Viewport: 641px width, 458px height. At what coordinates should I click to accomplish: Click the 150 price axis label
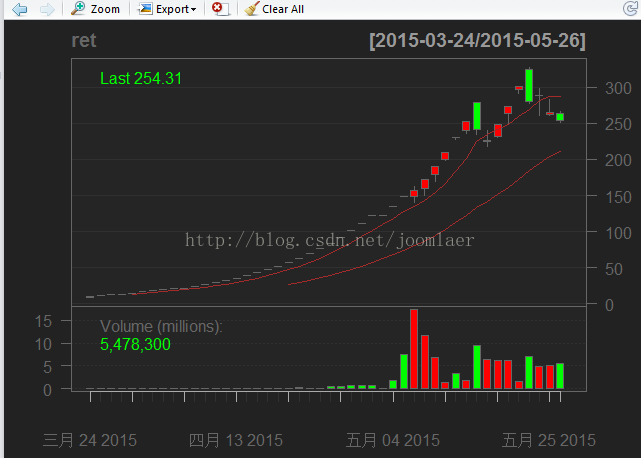pyautogui.click(x=618, y=197)
